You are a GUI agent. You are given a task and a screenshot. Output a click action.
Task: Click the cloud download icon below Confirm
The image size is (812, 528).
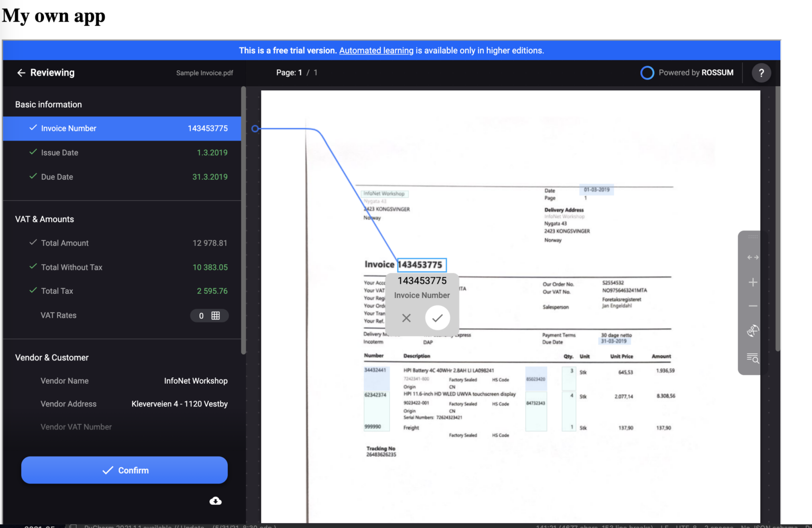[x=215, y=501]
